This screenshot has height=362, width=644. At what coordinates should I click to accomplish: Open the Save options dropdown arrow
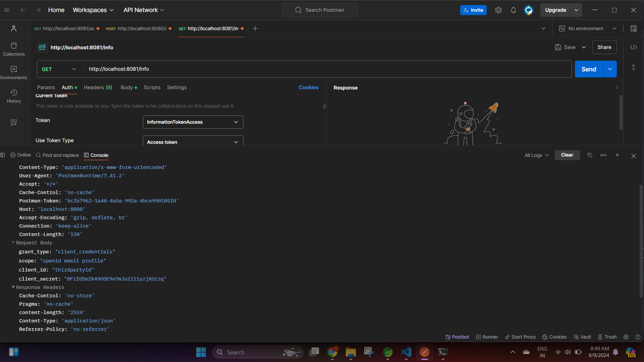point(584,47)
